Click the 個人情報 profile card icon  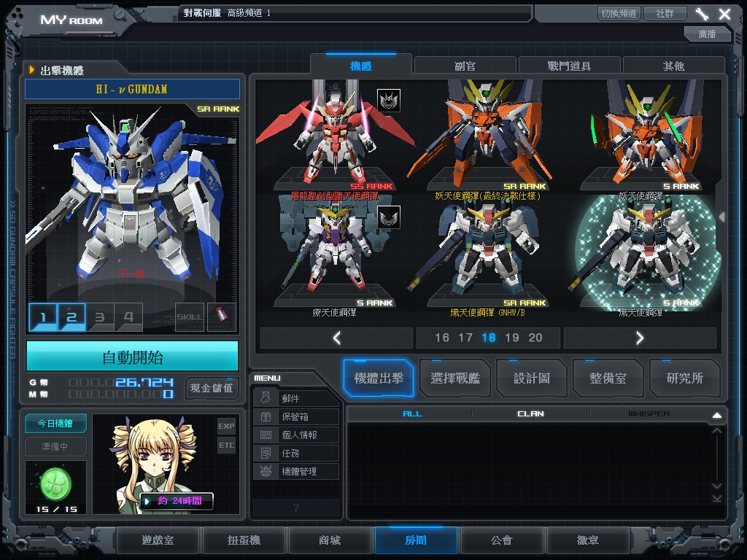click(x=266, y=435)
